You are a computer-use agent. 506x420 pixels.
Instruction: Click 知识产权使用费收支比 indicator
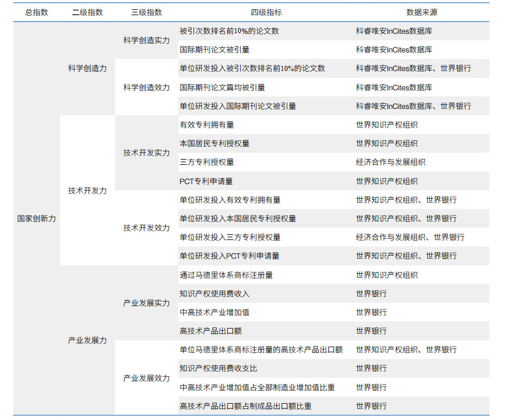(219, 368)
